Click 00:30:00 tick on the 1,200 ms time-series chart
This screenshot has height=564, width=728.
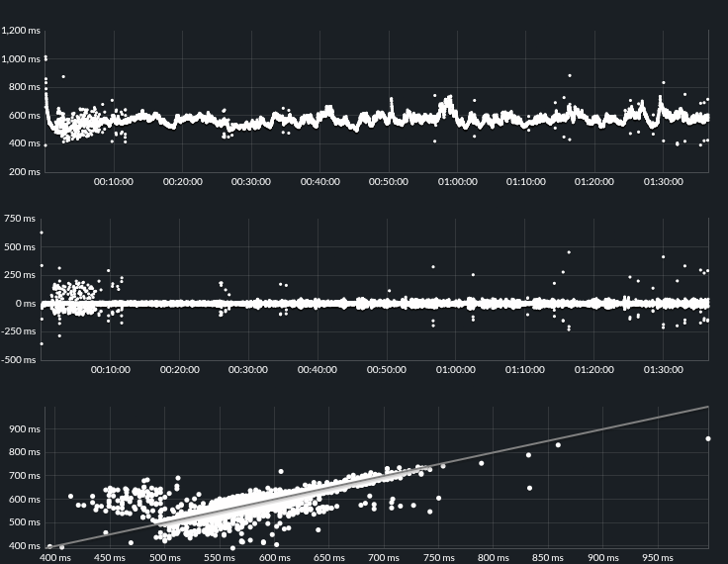click(251, 182)
